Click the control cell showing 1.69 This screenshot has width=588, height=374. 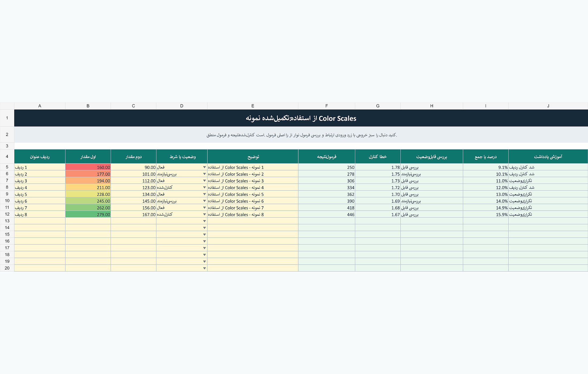click(378, 201)
